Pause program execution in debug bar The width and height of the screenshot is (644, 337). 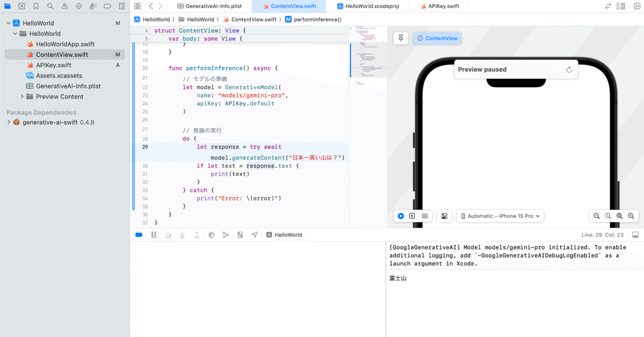pos(153,235)
